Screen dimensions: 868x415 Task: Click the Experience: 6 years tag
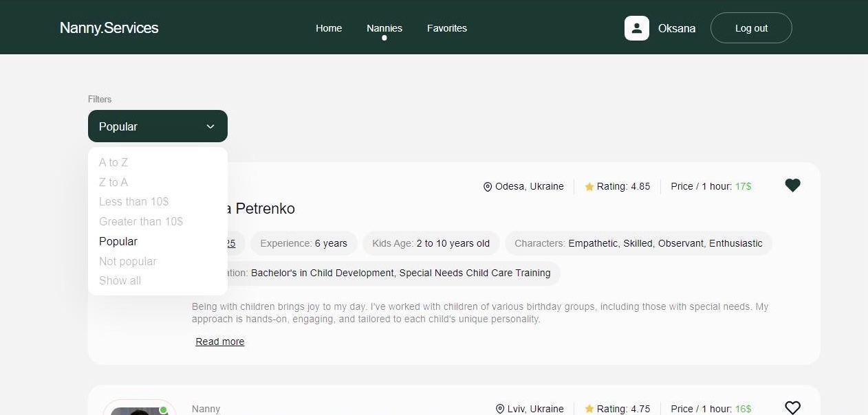point(304,243)
